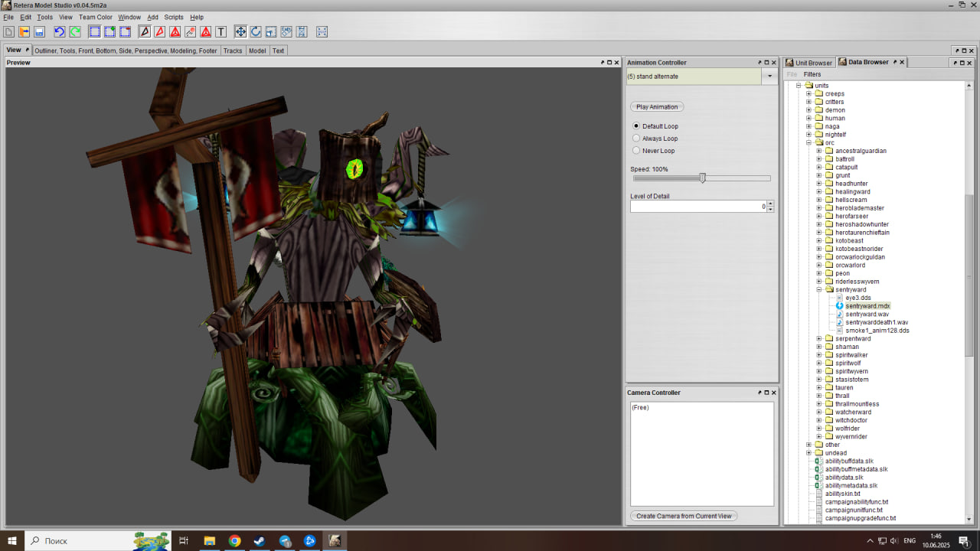Select abilitydata.slk in the tree
This screenshot has width=980, height=551.
click(x=844, y=477)
